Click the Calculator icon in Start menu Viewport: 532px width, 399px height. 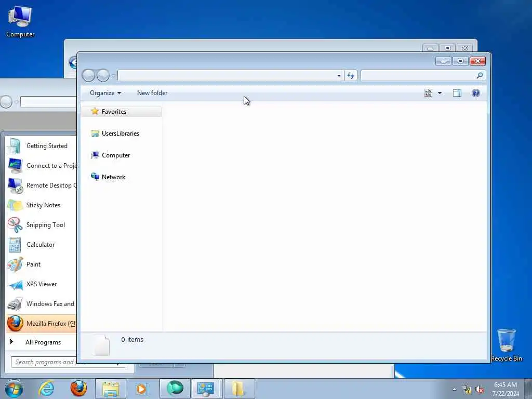(x=15, y=245)
